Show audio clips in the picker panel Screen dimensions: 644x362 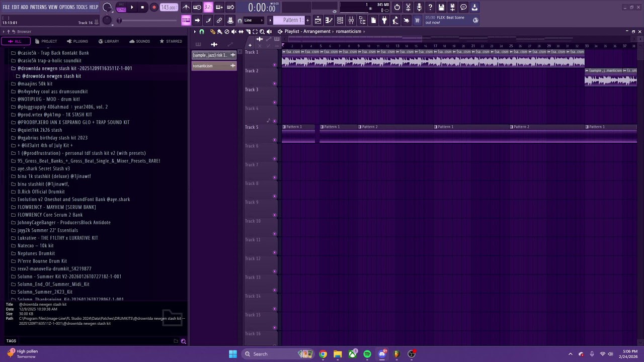tap(214, 44)
